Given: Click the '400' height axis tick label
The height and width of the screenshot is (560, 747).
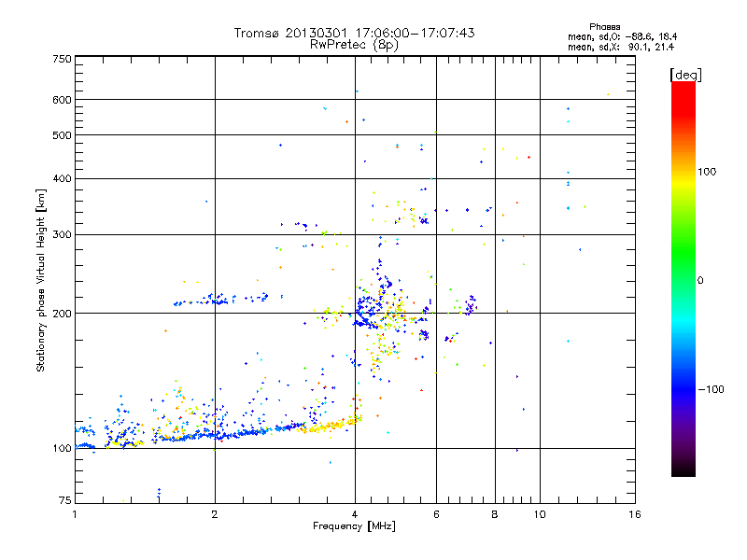Looking at the screenshot, I should pyautogui.click(x=62, y=178).
